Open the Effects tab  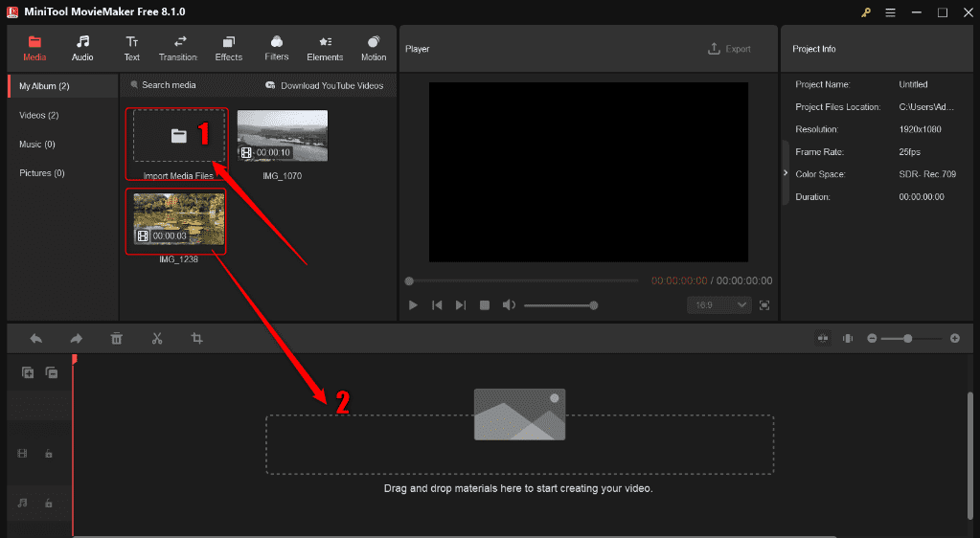(x=229, y=49)
